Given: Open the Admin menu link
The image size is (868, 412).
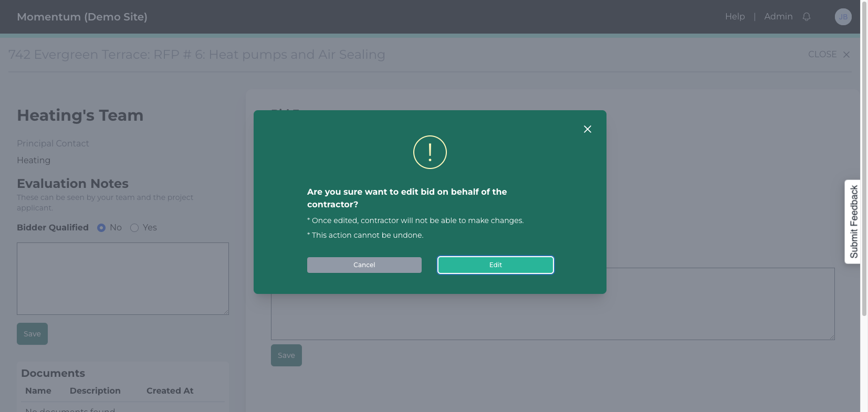Looking at the screenshot, I should pos(778,17).
